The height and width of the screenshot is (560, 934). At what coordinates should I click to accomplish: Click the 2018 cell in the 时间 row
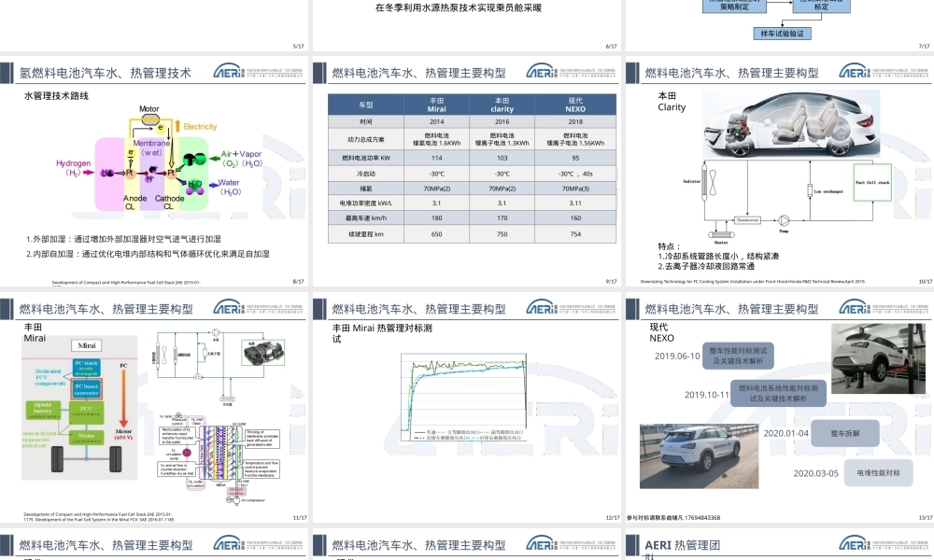tap(575, 121)
